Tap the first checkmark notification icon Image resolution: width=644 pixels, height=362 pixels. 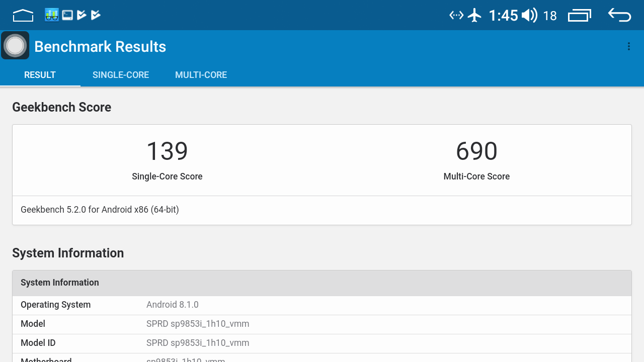click(82, 15)
